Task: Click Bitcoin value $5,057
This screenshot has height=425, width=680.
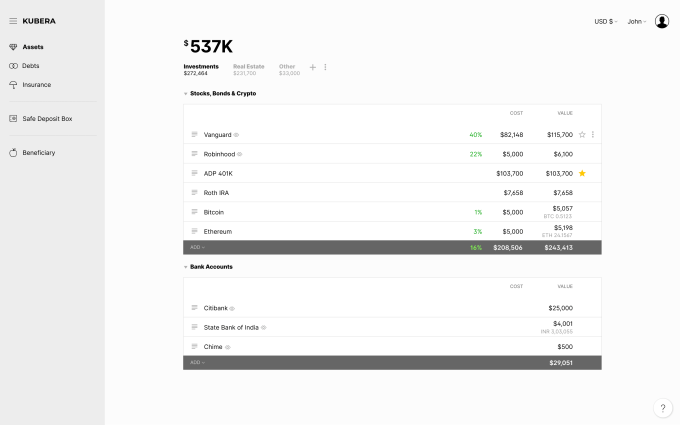Action: click(562, 209)
